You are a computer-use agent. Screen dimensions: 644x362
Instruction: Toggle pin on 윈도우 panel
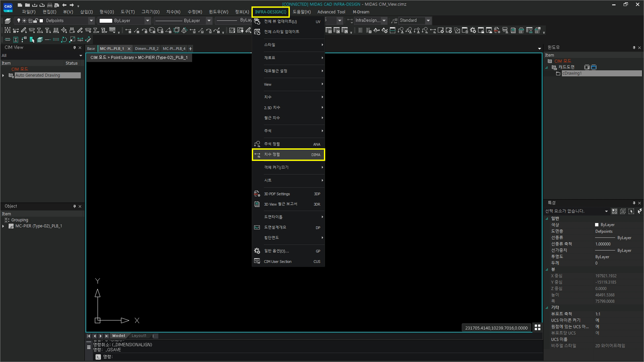[x=634, y=48]
